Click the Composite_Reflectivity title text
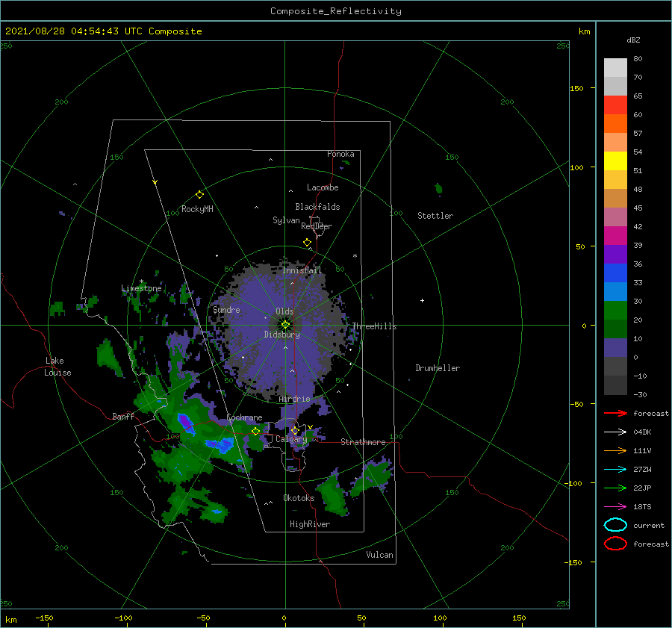This screenshot has height=628, width=672. [x=336, y=11]
